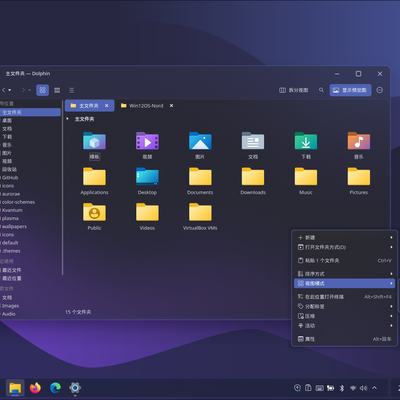Select the Applications folder
This screenshot has width=400, height=400.
click(94, 177)
